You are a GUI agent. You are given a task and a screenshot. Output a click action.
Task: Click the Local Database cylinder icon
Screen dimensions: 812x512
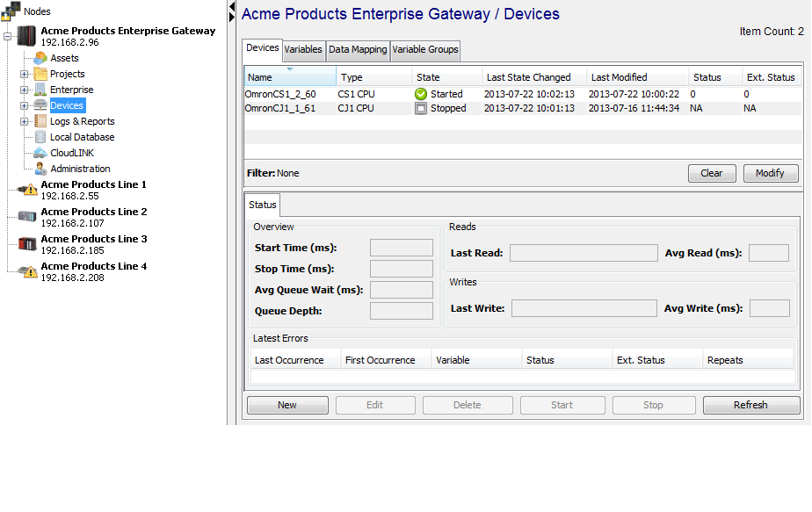coord(40,137)
